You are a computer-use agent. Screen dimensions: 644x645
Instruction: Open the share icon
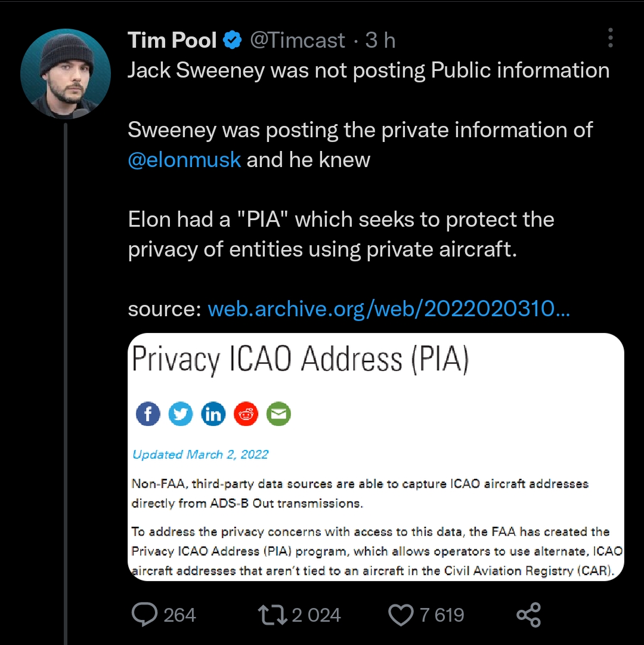point(529,615)
